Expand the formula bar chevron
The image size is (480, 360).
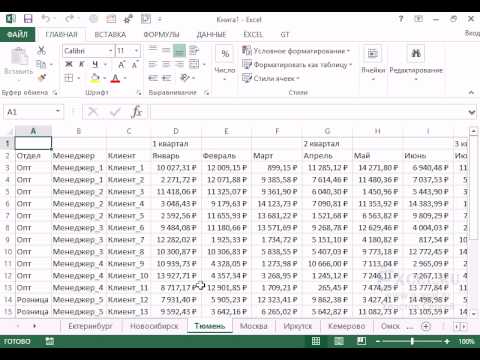472,112
